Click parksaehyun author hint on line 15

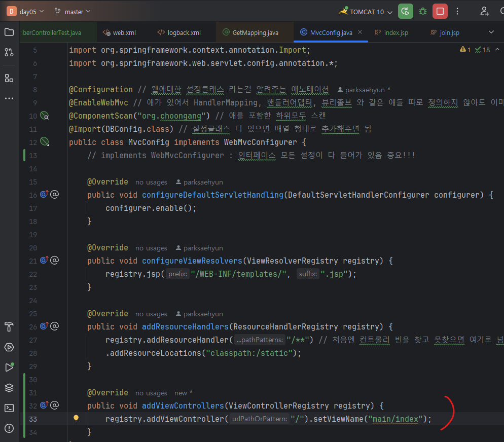click(x=199, y=182)
